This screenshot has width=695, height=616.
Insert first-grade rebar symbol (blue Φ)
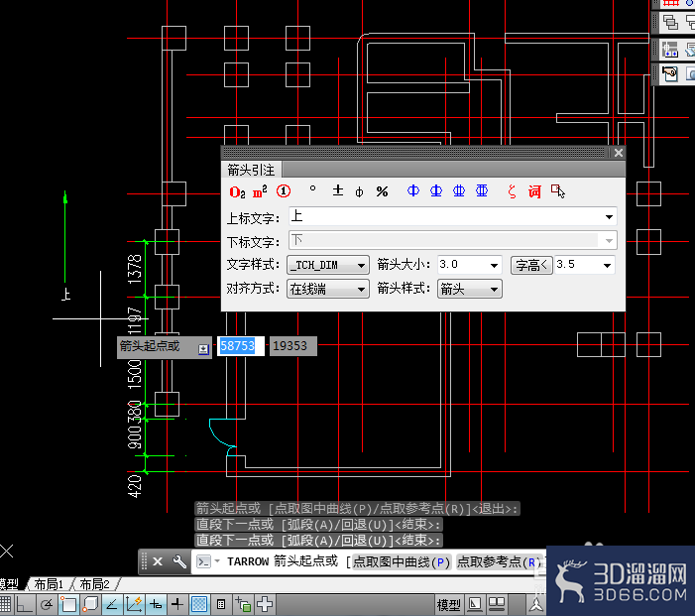413,190
